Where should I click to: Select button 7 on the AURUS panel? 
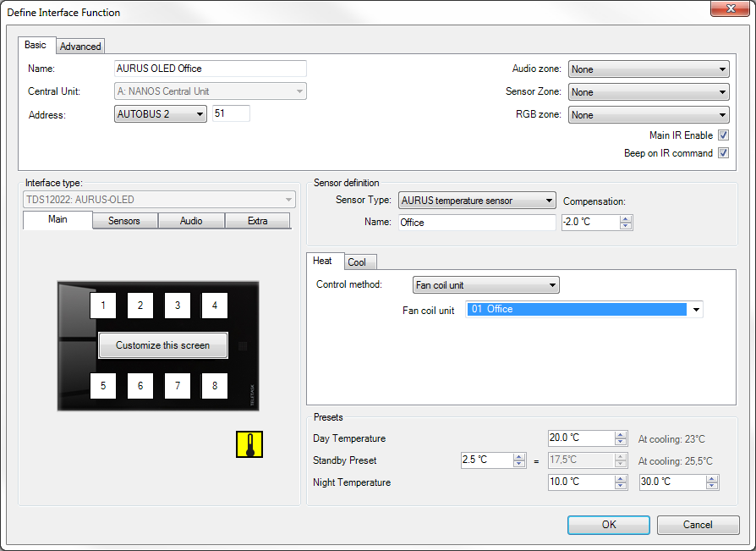tap(178, 386)
